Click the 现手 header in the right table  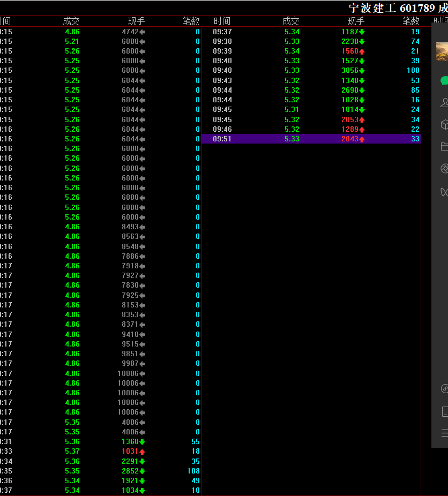[x=356, y=21]
